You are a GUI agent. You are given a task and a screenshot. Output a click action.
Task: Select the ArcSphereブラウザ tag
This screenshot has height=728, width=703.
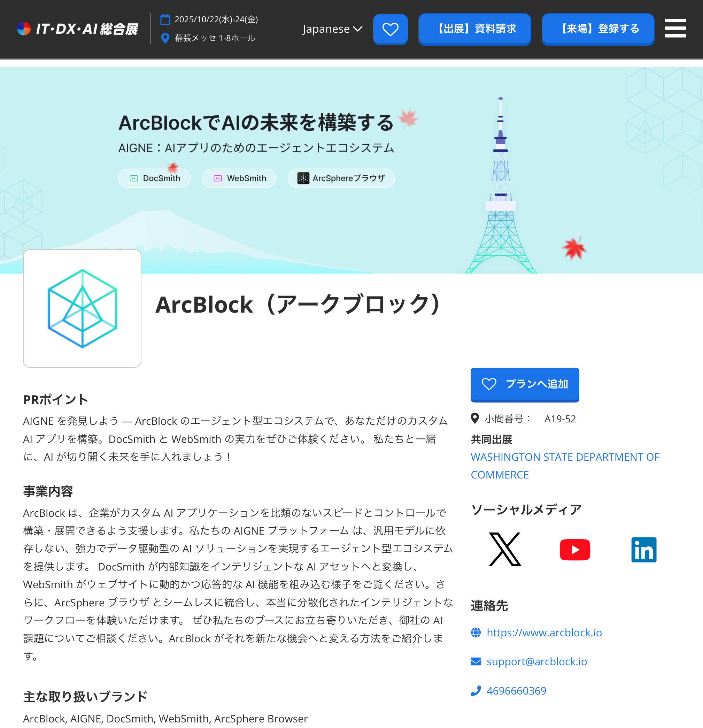[341, 178]
